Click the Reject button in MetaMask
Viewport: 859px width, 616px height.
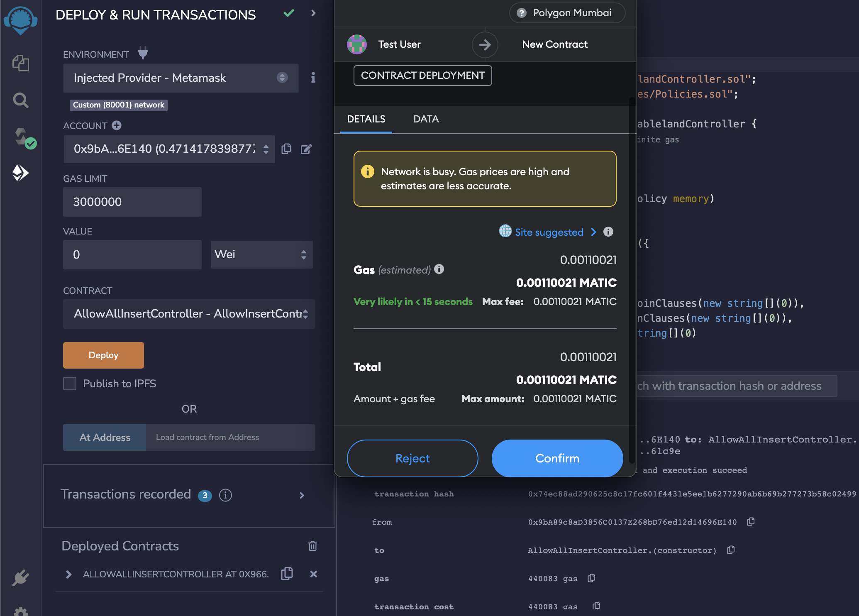(412, 458)
